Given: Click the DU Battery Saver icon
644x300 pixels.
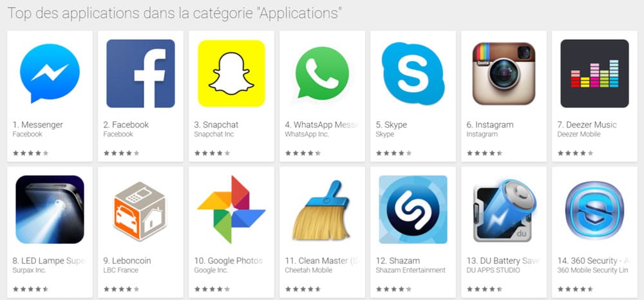Looking at the screenshot, I should coord(504,210).
